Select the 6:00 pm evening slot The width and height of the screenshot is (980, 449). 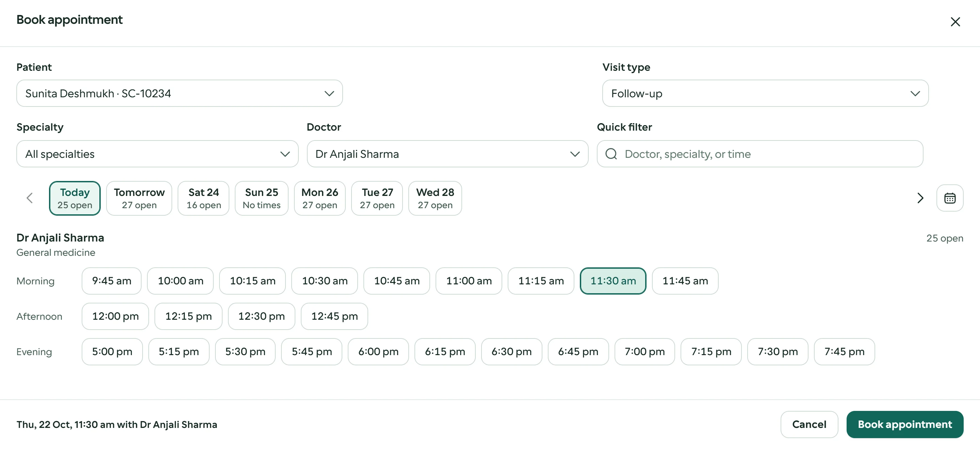(378, 352)
